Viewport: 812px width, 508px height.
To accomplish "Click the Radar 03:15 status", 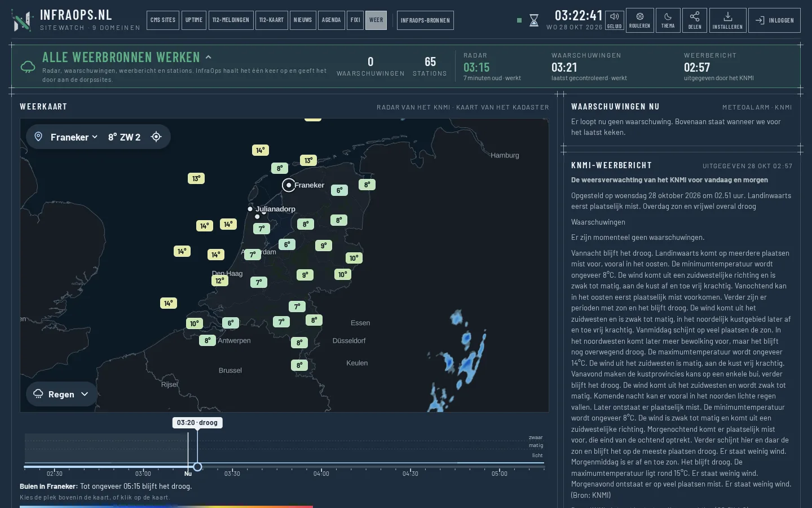I will pyautogui.click(x=492, y=67).
